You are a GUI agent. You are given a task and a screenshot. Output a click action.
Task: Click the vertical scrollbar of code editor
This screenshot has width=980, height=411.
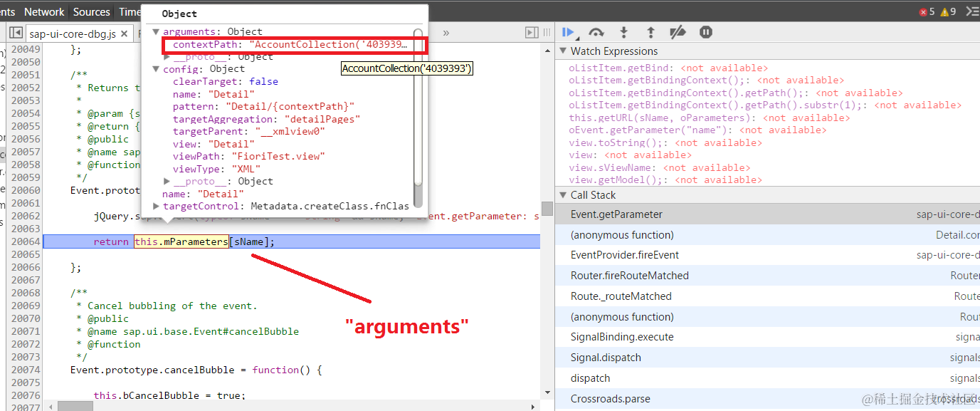click(x=547, y=208)
